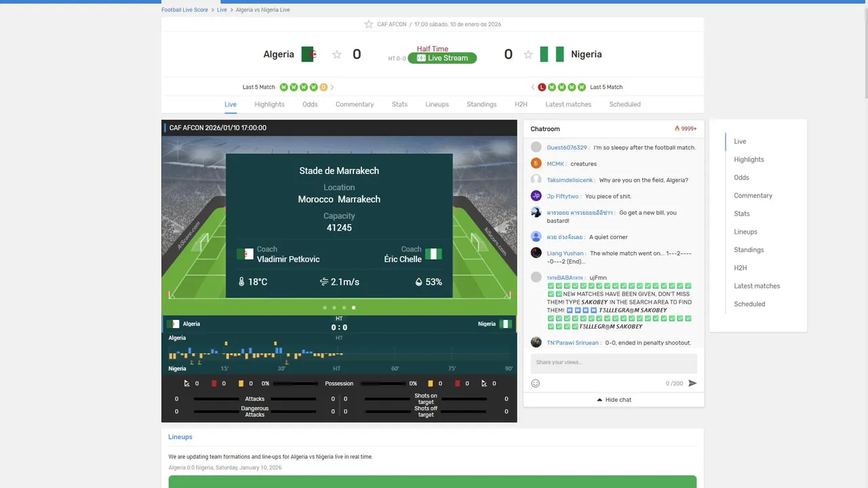Viewport: 868px width, 488px height.
Task: Show second slide of match info carousel
Action: tap(334, 308)
